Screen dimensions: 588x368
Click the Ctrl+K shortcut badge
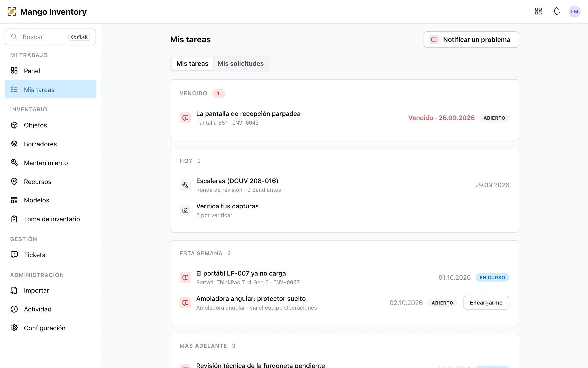pos(79,37)
